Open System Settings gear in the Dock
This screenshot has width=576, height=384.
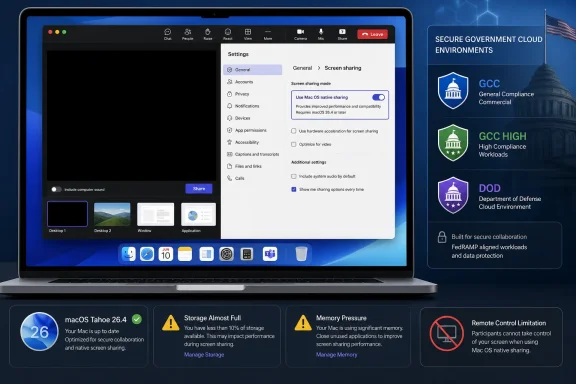click(x=226, y=254)
